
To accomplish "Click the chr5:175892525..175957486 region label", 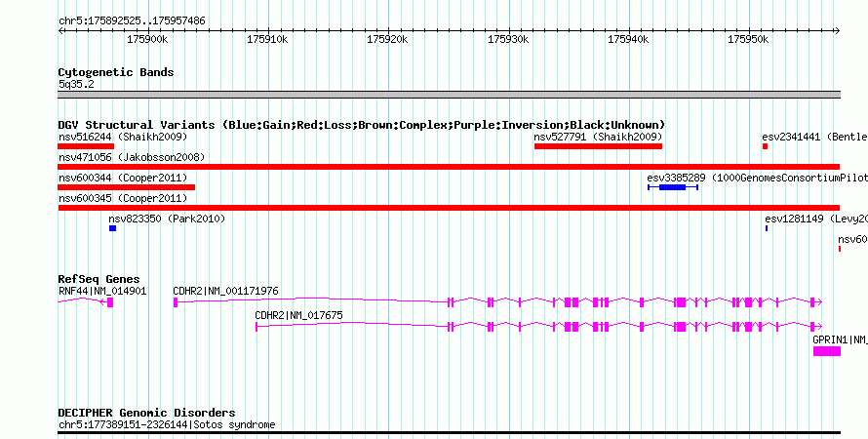I will click(132, 21).
